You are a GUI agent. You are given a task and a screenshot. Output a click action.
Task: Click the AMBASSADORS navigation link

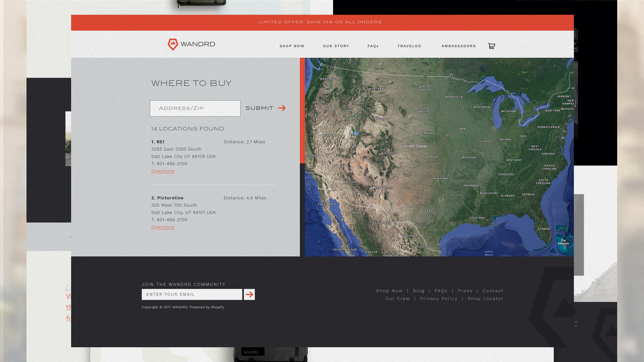pyautogui.click(x=459, y=46)
